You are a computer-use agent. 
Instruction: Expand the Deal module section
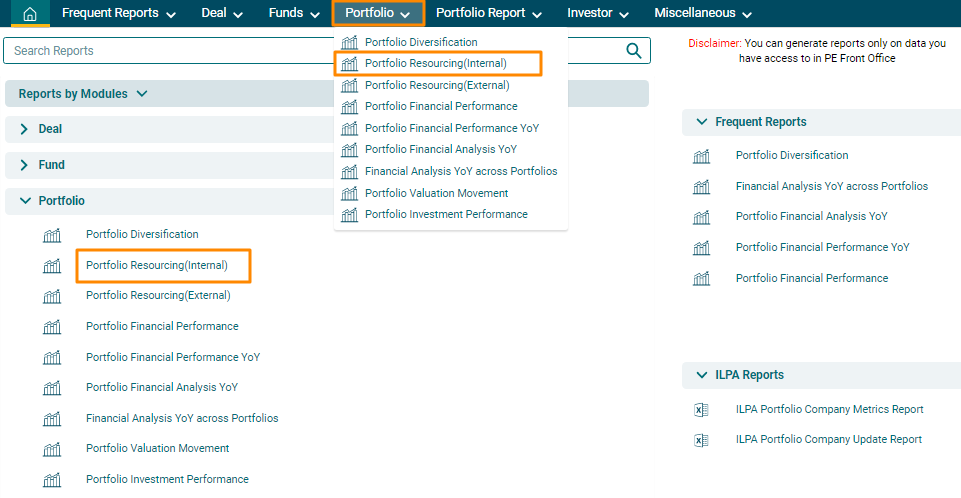pos(25,129)
